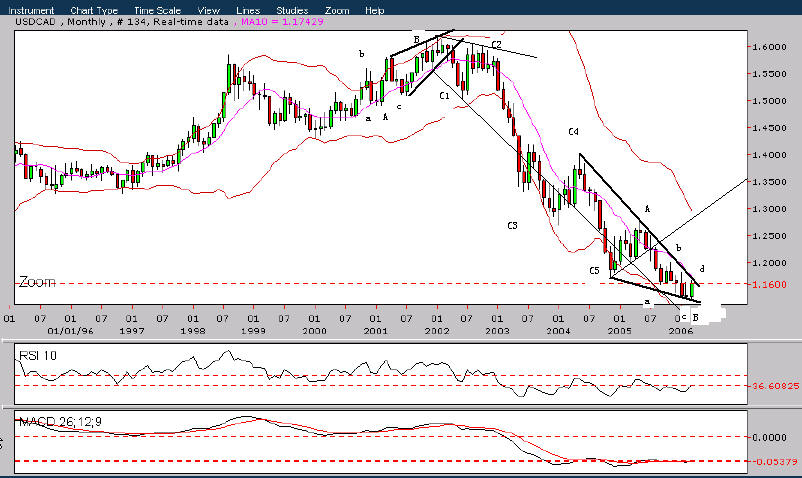Click the 1999 year label on time axis
This screenshot has width=802, height=478.
tap(254, 331)
